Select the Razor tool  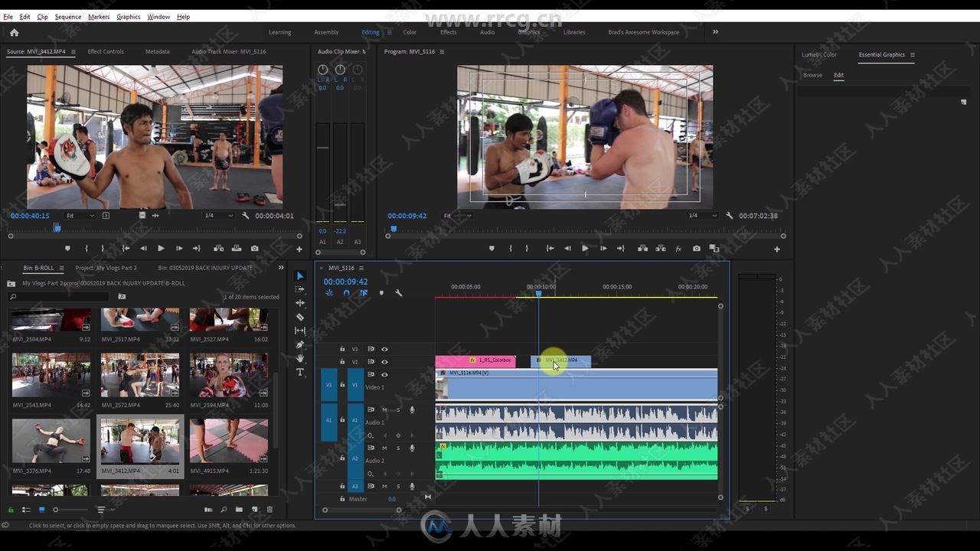tap(300, 317)
